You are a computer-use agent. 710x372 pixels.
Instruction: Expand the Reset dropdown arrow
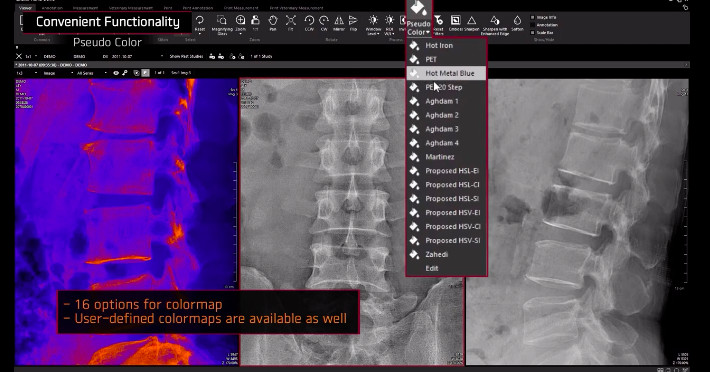[200, 34]
